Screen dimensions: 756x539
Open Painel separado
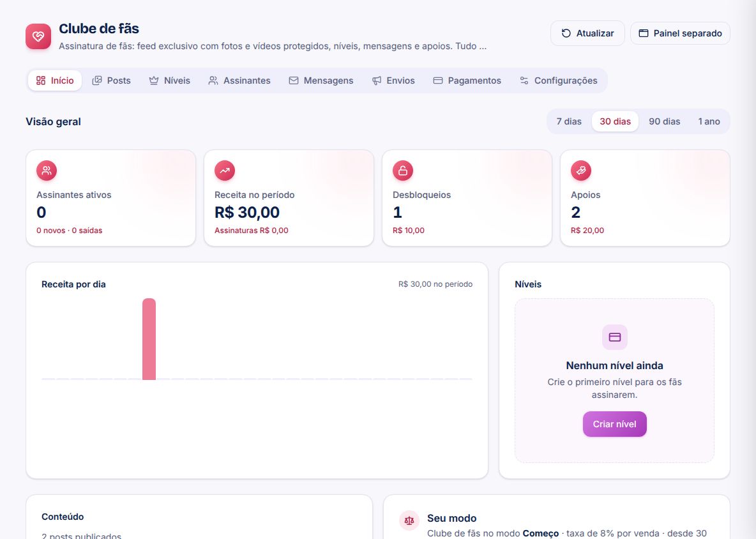tap(680, 33)
